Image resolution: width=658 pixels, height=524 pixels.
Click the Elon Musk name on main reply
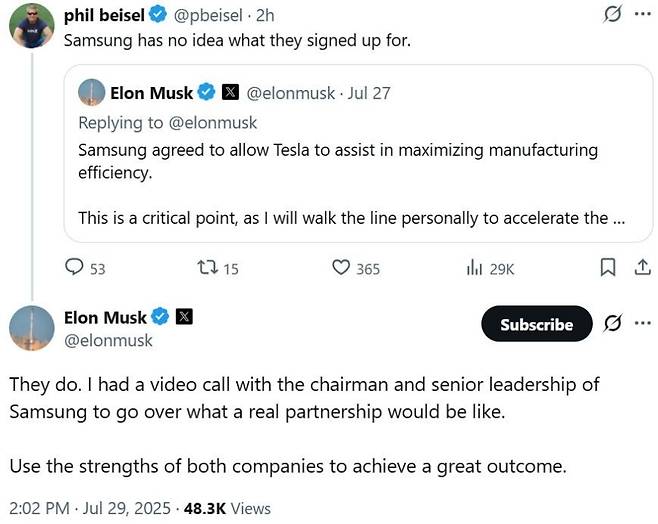tap(105, 318)
